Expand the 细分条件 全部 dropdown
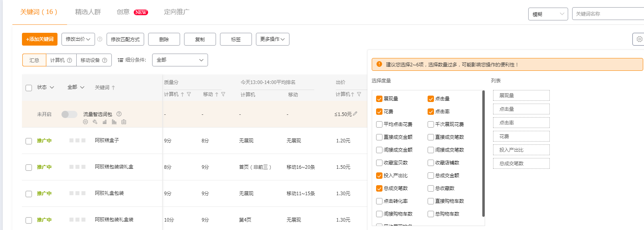644x230 pixels. tap(180, 60)
